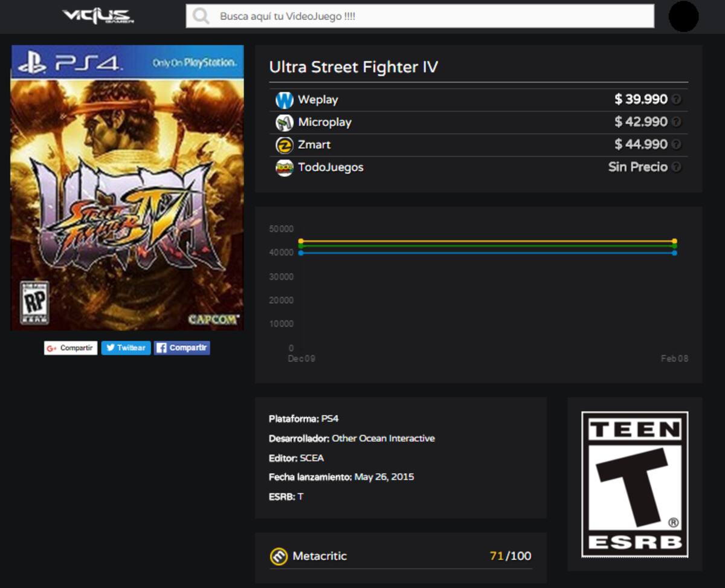Click the 'Editor: SCEA' detail line

(297, 458)
